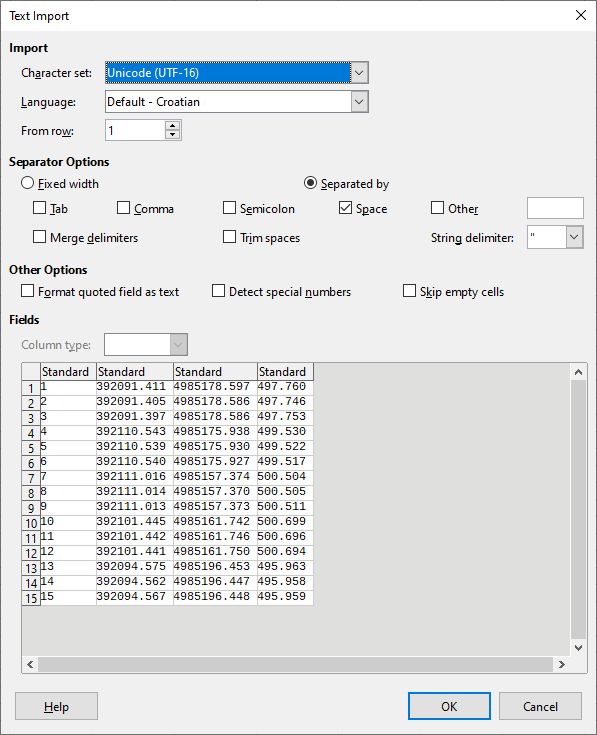Decrease the From row value
597x735 pixels.
pyautogui.click(x=173, y=135)
